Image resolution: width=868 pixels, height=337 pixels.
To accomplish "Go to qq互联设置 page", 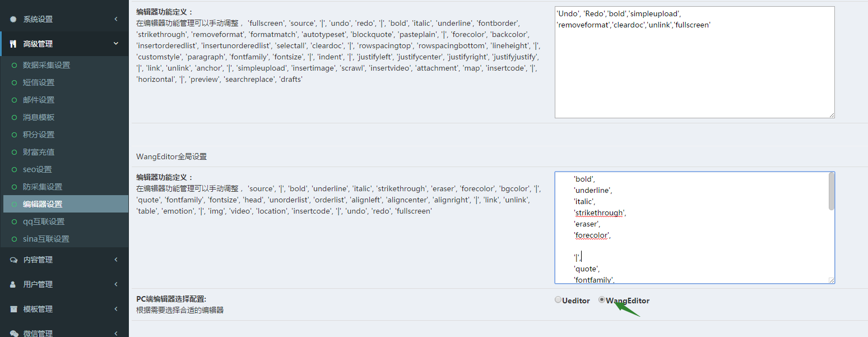I will pos(43,221).
